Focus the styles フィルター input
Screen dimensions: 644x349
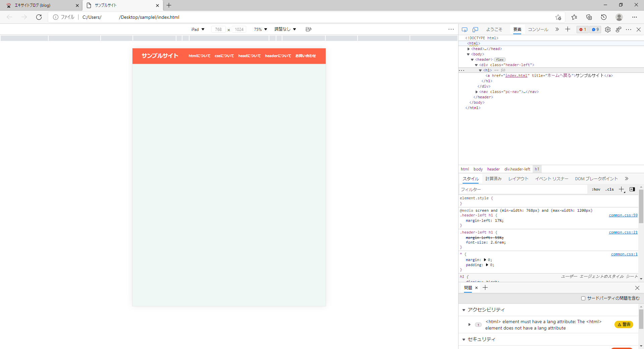coord(523,190)
